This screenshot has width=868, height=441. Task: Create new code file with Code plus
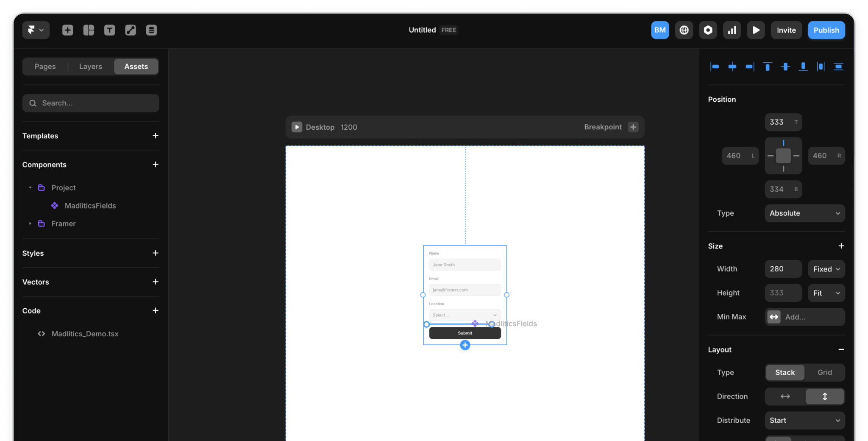(x=156, y=311)
